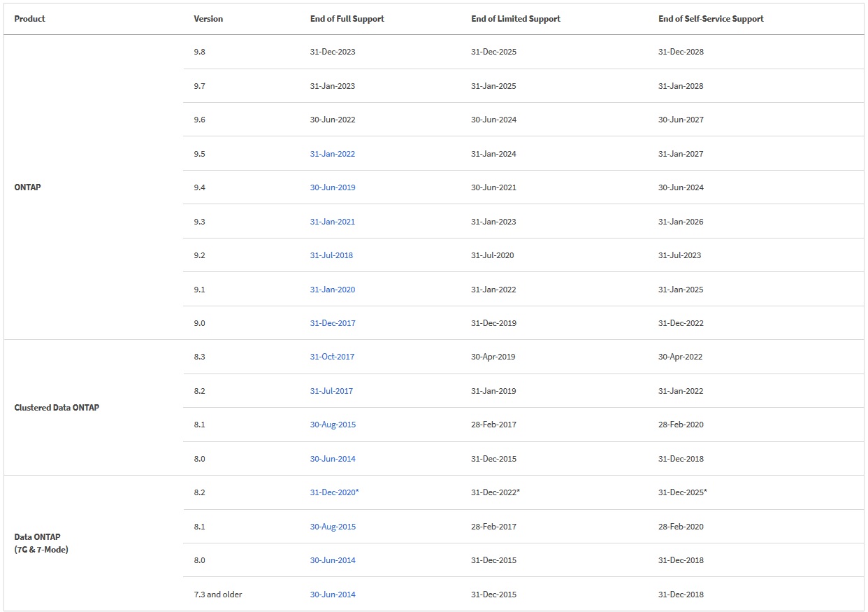Click the 31-Jan-2020 link for ONTAP 9.1
The width and height of the screenshot is (868, 612).
[x=332, y=290]
